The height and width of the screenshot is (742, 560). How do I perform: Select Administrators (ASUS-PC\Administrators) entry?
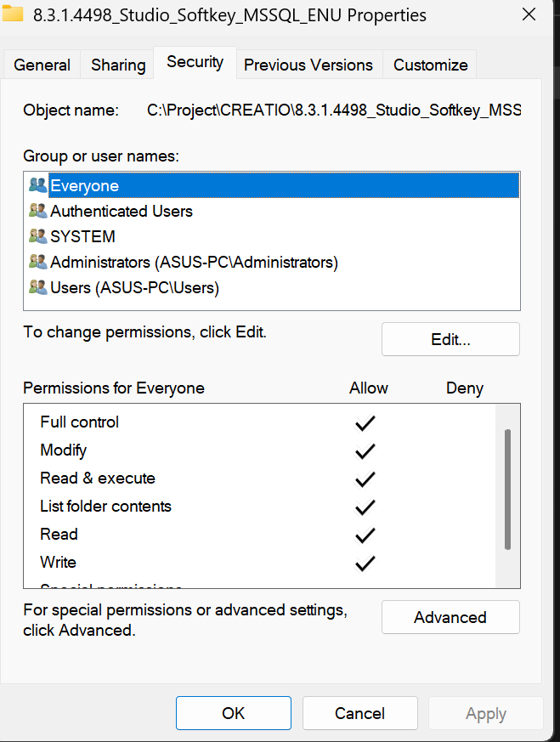194,262
